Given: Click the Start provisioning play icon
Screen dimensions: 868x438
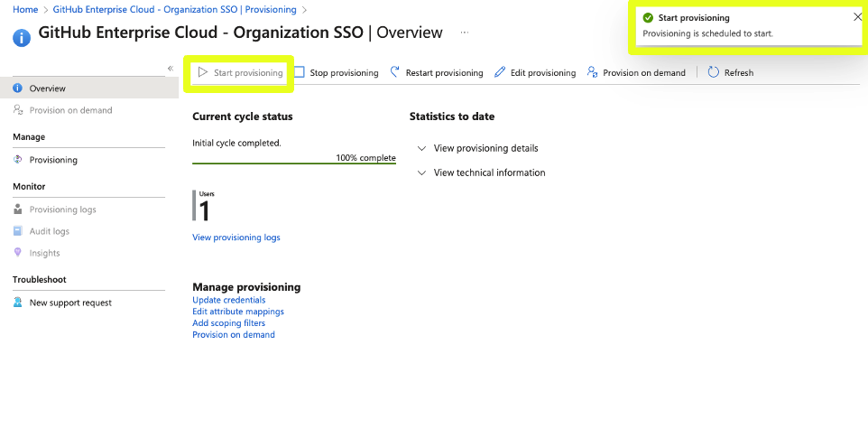Looking at the screenshot, I should [x=203, y=72].
